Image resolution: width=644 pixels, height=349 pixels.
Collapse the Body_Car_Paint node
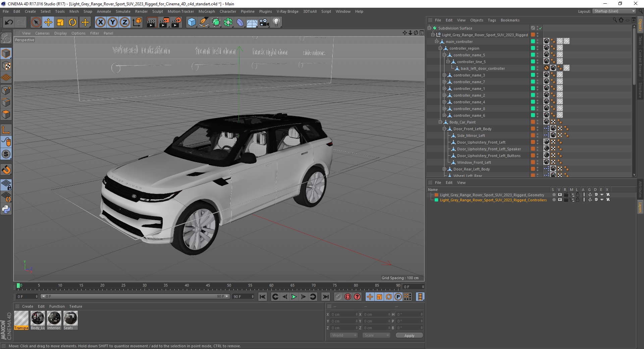(x=440, y=122)
